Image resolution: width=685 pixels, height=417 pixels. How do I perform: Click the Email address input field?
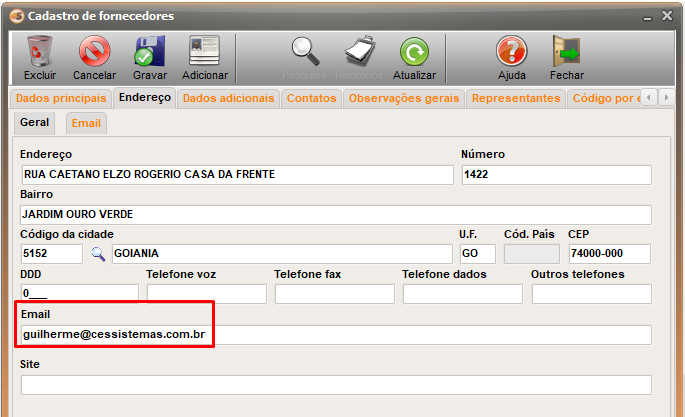tap(336, 335)
